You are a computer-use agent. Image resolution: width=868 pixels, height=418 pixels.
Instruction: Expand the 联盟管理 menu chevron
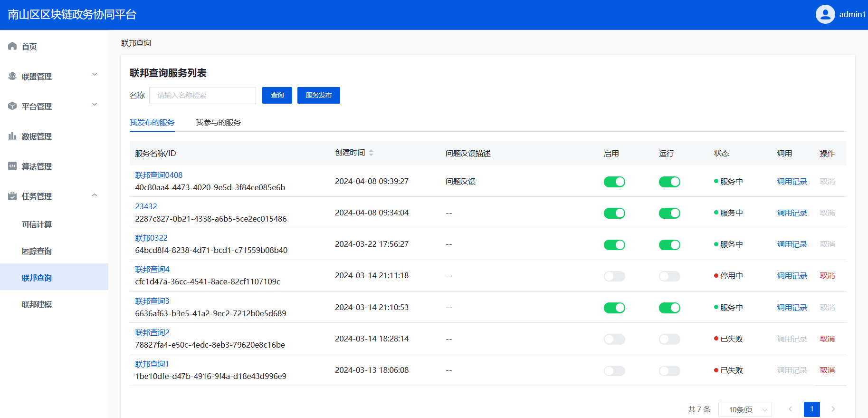point(95,74)
